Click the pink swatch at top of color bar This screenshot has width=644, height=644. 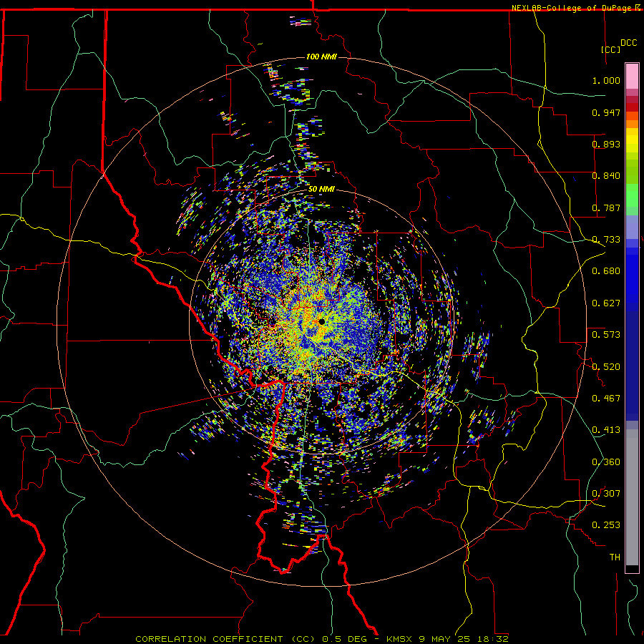[632, 76]
